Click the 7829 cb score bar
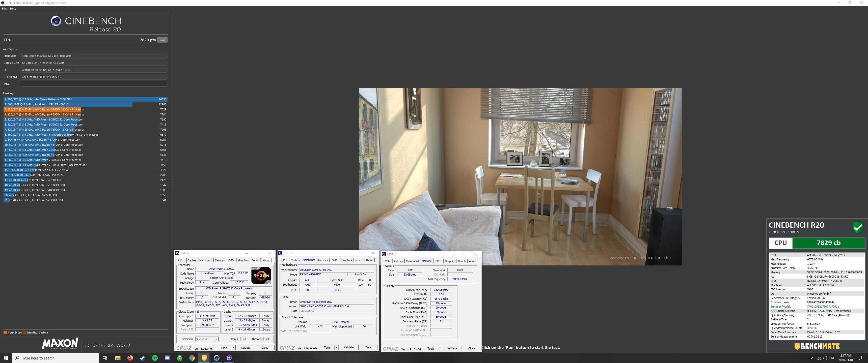This screenshot has height=363, width=868. click(829, 243)
